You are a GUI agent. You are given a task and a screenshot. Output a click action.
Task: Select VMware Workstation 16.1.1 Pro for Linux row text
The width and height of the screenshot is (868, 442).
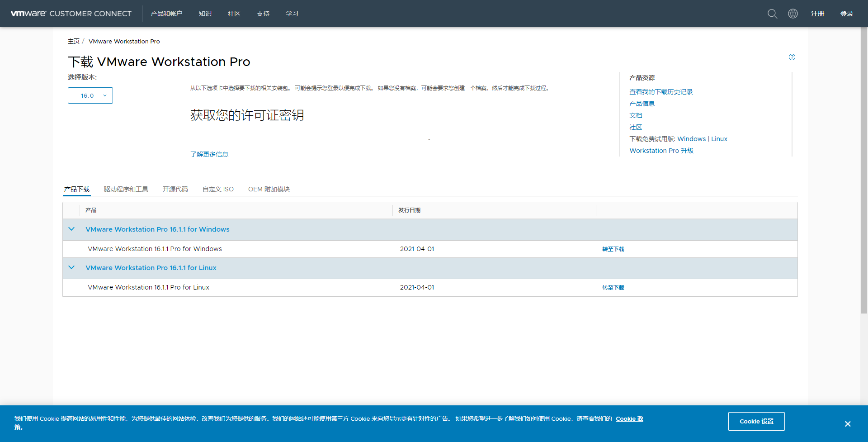tap(148, 287)
